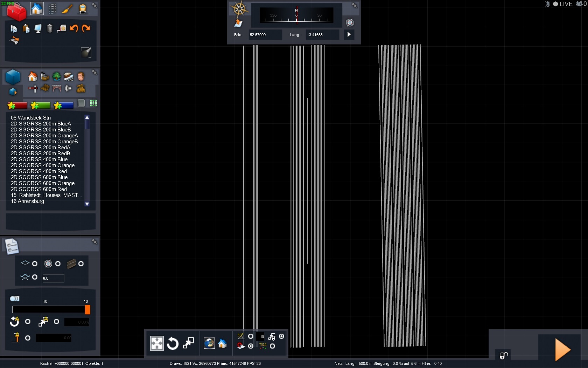The width and height of the screenshot is (588, 368).
Task: Click asset list scroll down arrow
Action: coord(87,204)
